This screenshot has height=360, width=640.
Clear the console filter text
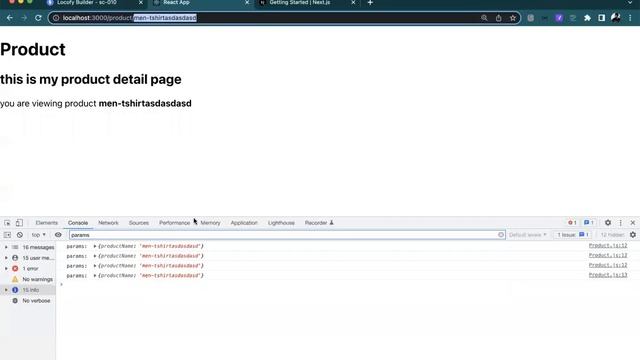pyautogui.click(x=501, y=235)
